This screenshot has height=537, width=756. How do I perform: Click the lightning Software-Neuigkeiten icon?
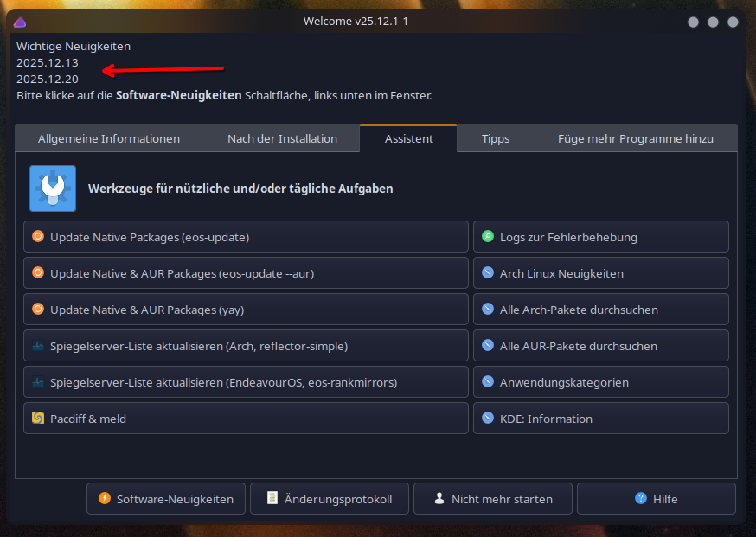click(x=105, y=499)
